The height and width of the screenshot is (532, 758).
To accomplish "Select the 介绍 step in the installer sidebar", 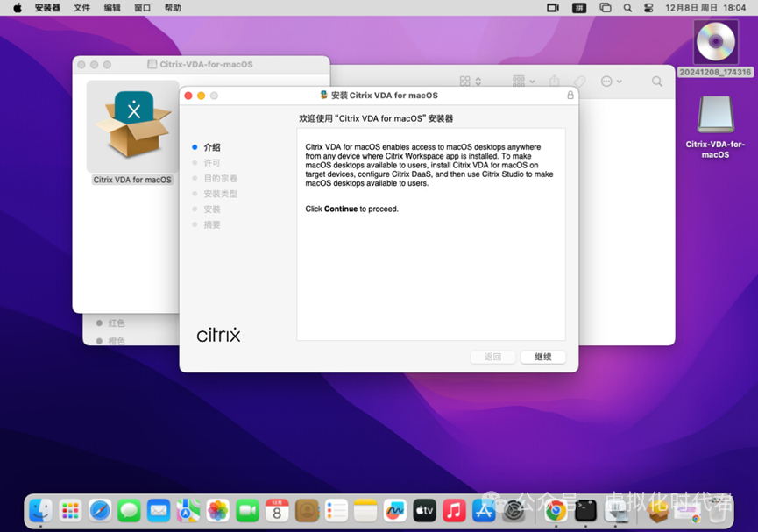I will coord(213,147).
